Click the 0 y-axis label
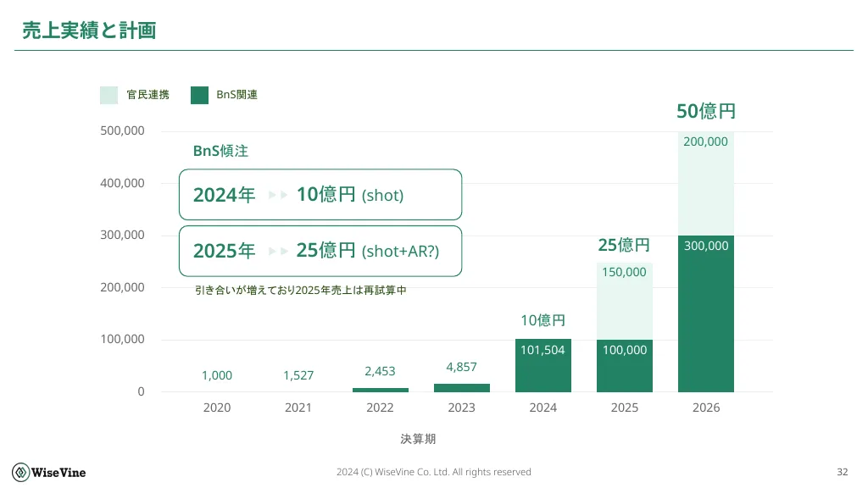 [x=142, y=391]
